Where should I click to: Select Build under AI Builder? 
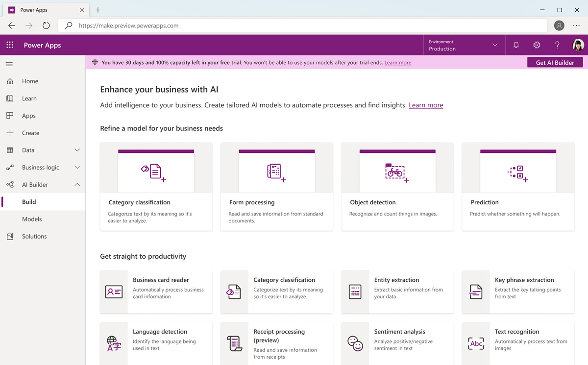(43, 202)
